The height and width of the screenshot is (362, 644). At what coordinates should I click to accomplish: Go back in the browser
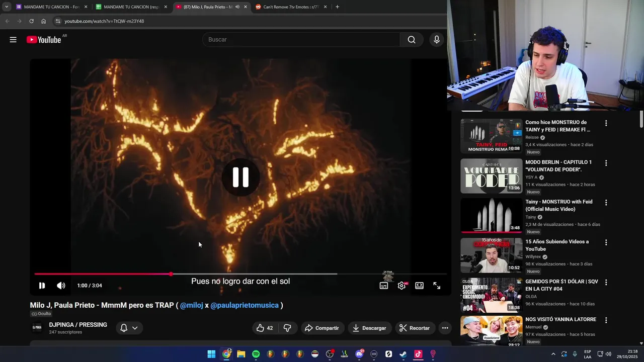(7, 21)
